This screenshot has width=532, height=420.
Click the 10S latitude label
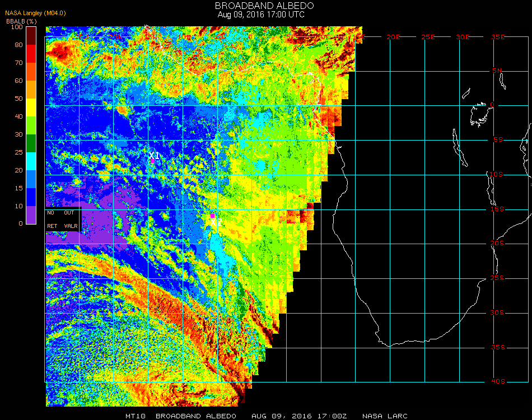pos(496,174)
